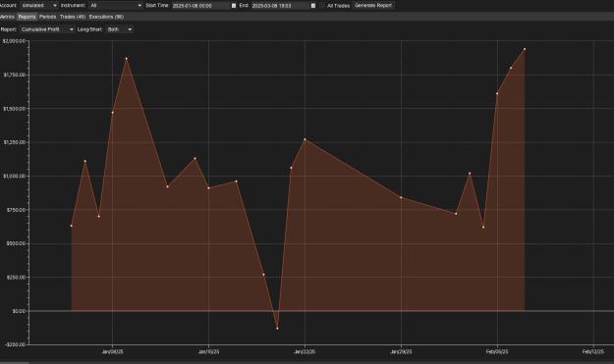Click the Generate Report button
Viewport: 614px width, 364px height.
point(372,6)
